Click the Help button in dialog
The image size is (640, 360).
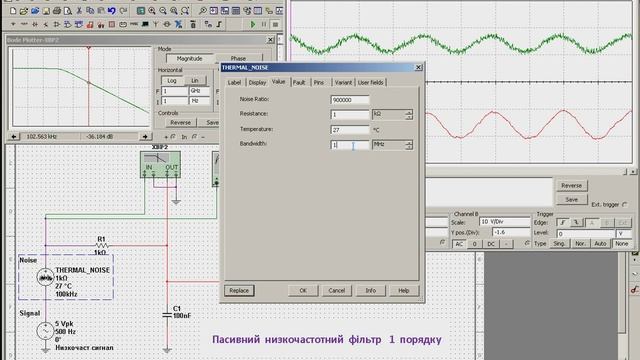point(403,291)
